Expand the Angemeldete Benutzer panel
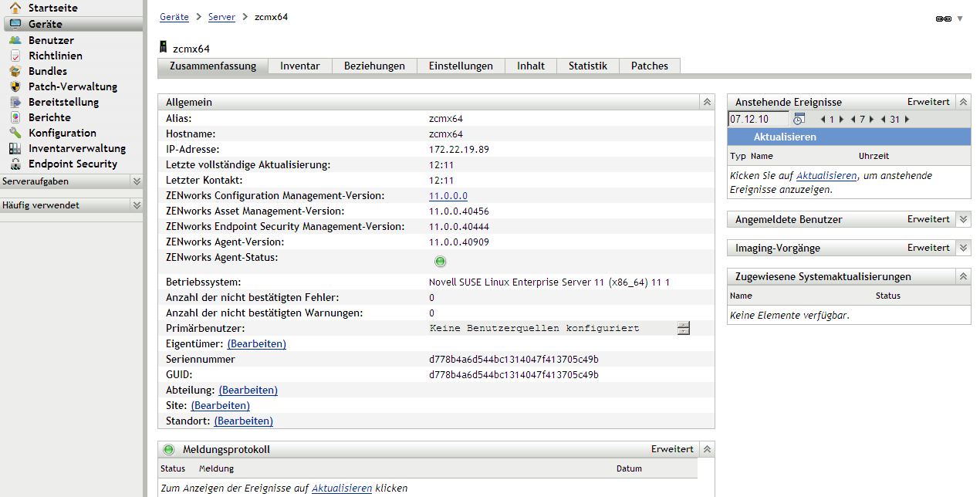 [x=963, y=219]
